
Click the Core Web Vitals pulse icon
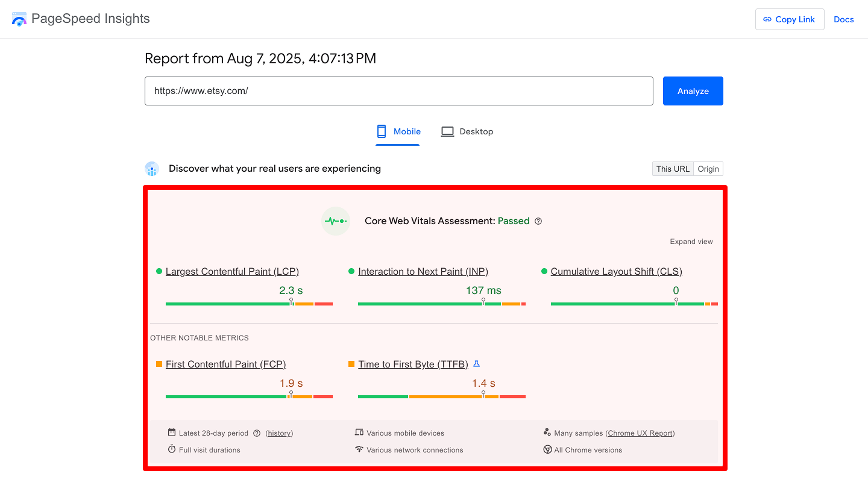(x=336, y=221)
